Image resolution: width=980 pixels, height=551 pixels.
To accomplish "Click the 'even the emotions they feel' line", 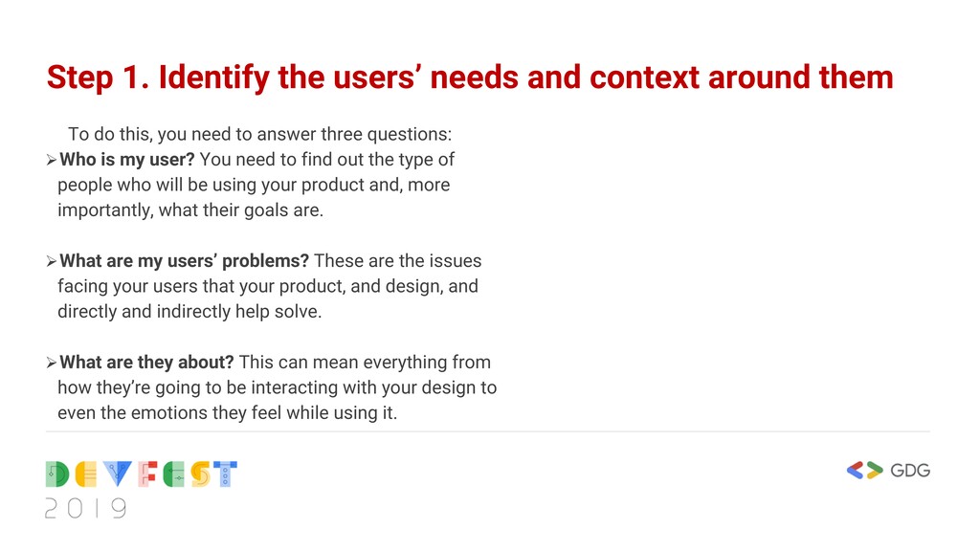I will (228, 413).
